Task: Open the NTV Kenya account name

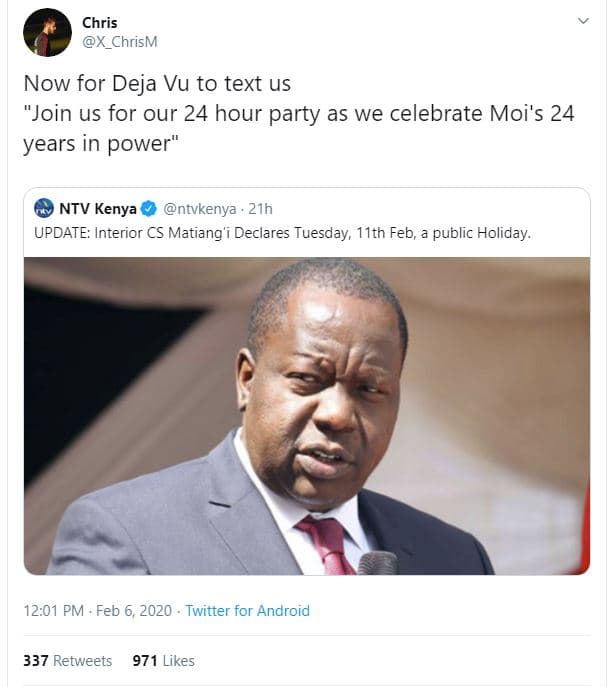Action: (98, 208)
